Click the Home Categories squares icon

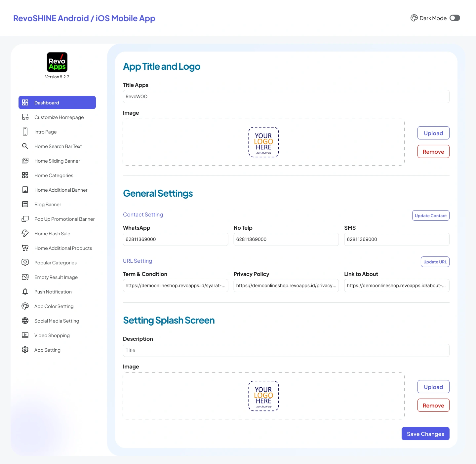click(x=25, y=175)
